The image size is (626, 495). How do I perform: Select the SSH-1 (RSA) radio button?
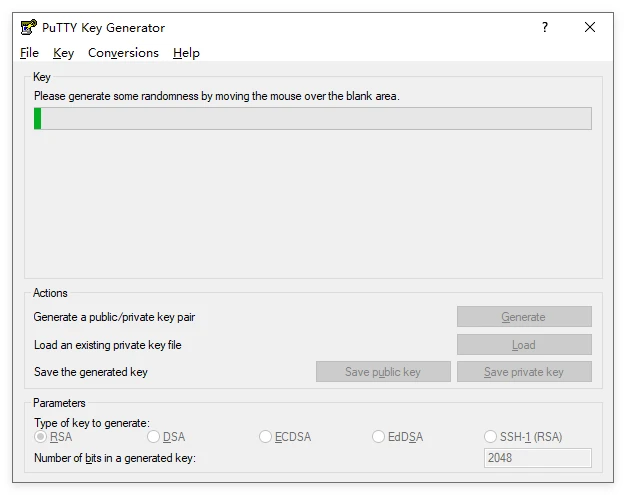(491, 437)
